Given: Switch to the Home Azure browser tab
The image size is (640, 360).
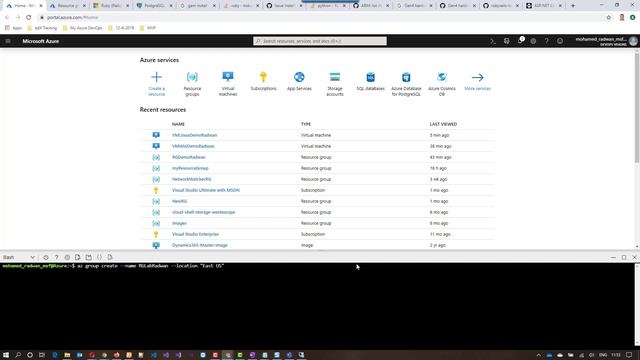Looking at the screenshot, I should (24, 6).
